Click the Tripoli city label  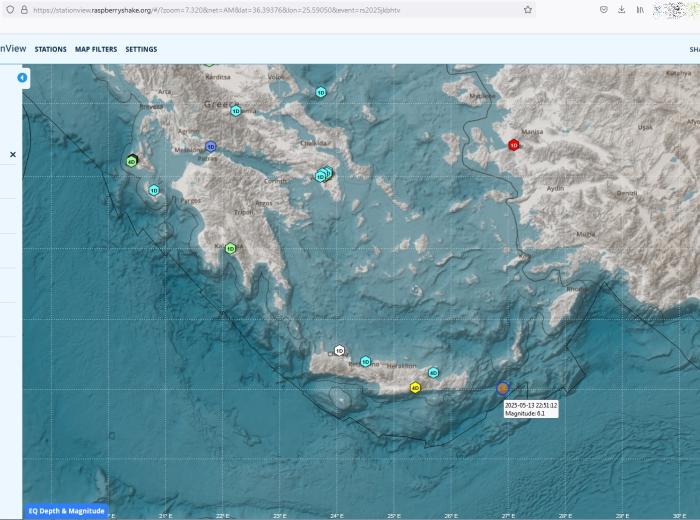click(x=244, y=212)
